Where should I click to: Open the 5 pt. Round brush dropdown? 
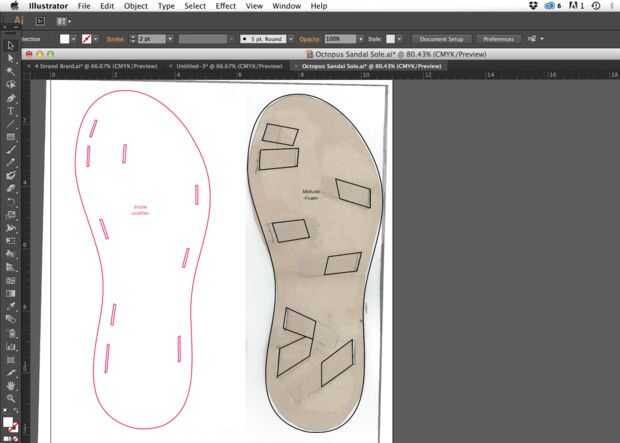coord(291,39)
